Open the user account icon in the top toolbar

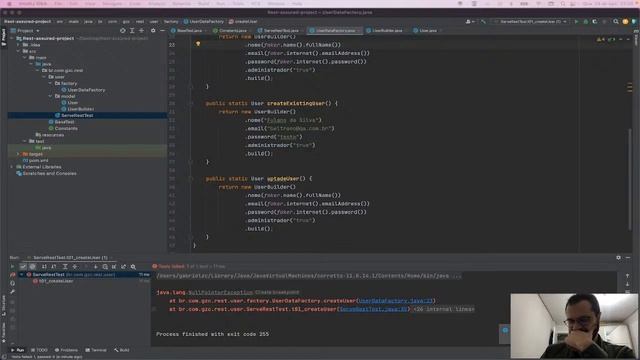click(469, 22)
